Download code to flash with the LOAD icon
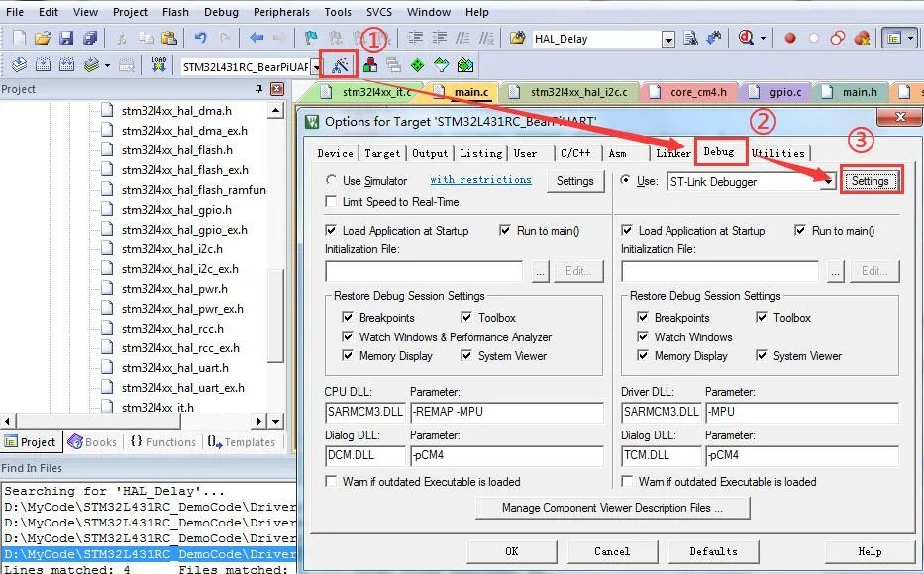Image resolution: width=924 pixels, height=574 pixels. coord(158,64)
